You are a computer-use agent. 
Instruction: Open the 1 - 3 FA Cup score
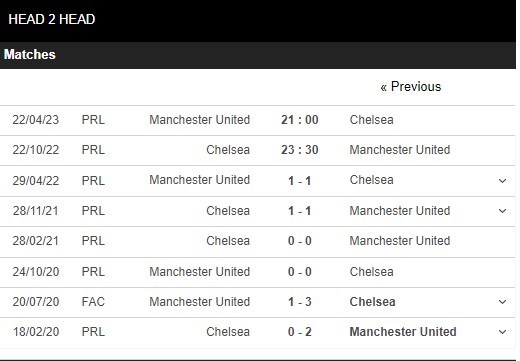[300, 302]
